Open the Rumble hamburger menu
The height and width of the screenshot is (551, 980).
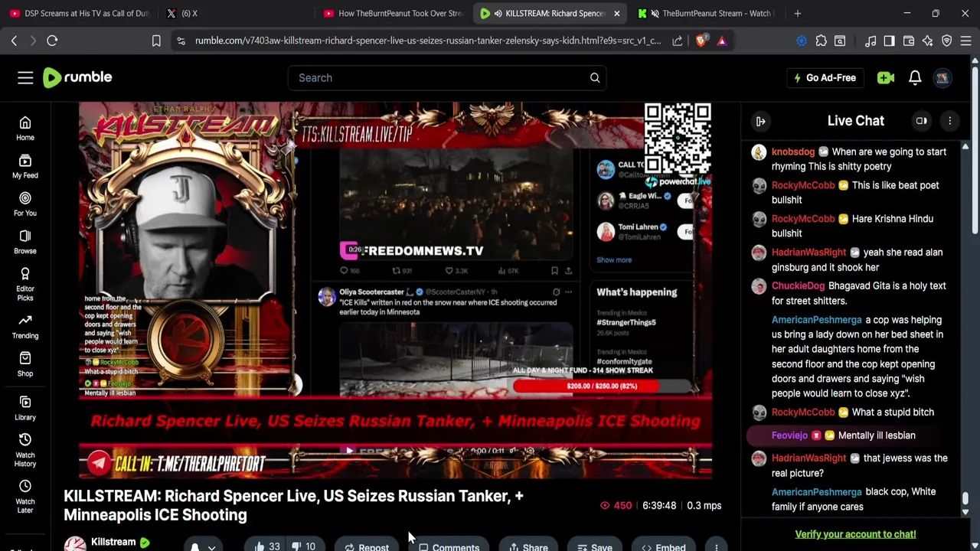25,77
